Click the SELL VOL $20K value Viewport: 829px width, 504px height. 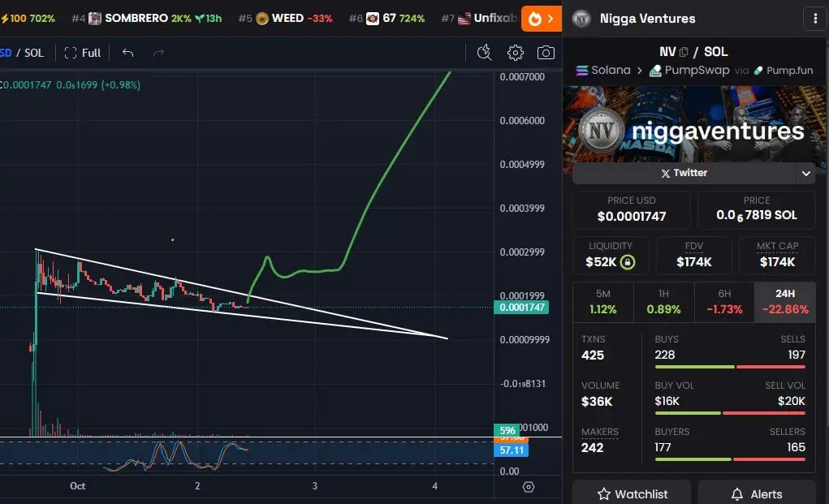tap(792, 402)
